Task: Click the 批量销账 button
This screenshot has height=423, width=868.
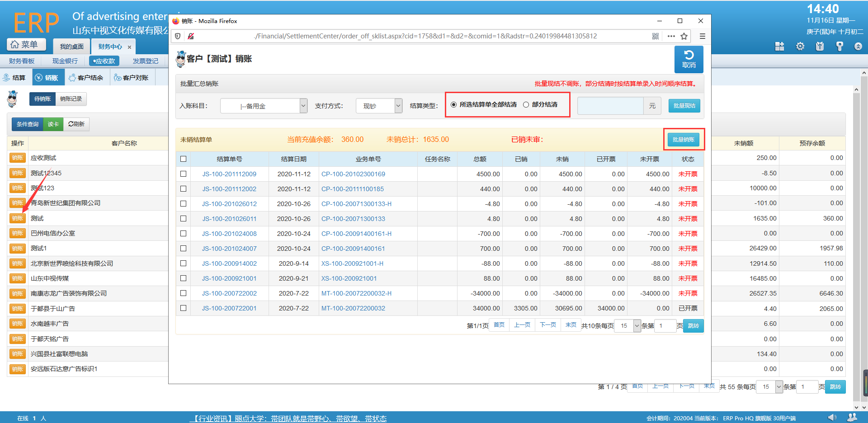Action: [x=684, y=140]
